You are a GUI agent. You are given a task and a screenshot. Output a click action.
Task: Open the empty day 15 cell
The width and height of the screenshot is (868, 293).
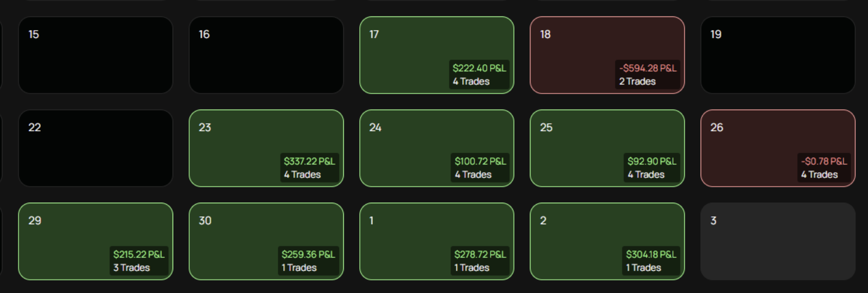(x=96, y=55)
